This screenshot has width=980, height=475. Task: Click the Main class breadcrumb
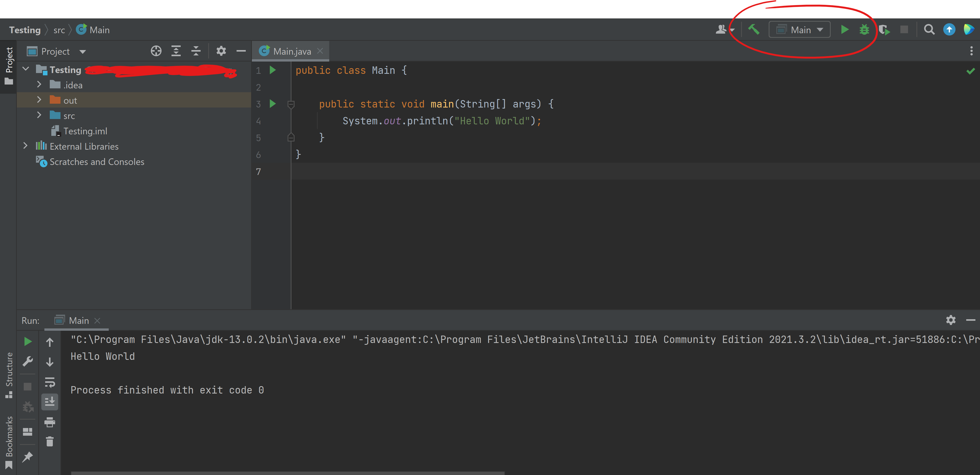(93, 30)
